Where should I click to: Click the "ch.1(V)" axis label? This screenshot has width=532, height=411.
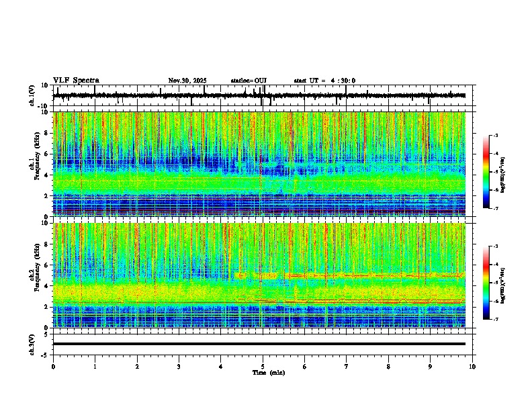pyautogui.click(x=32, y=95)
